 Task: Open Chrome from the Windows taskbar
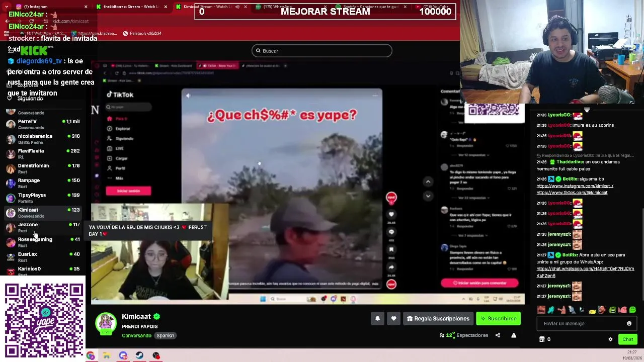coord(90,355)
